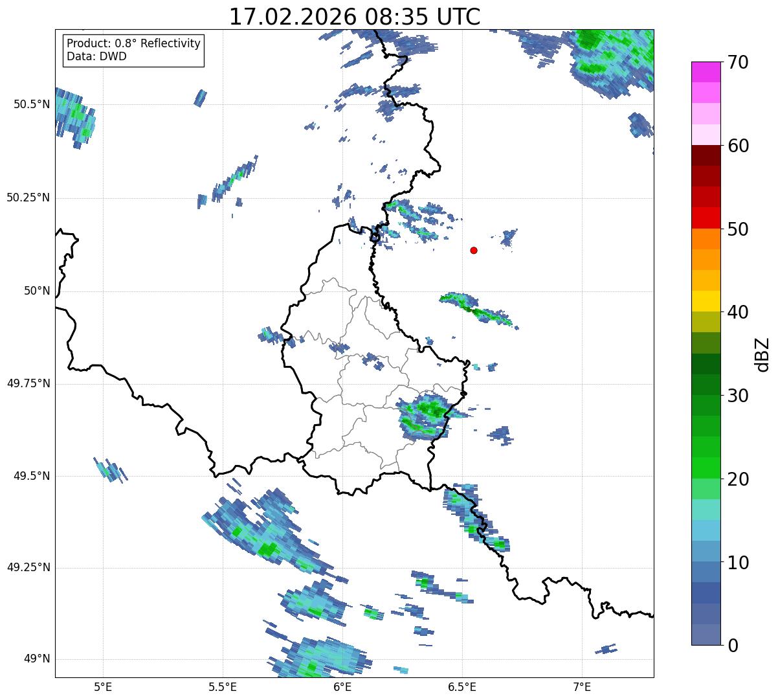Click the 49.5°N latitude label

coord(32,476)
